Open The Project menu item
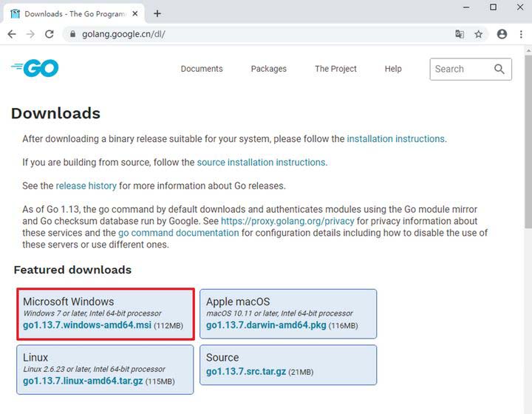Screen dimensions: 532x414 [335, 69]
